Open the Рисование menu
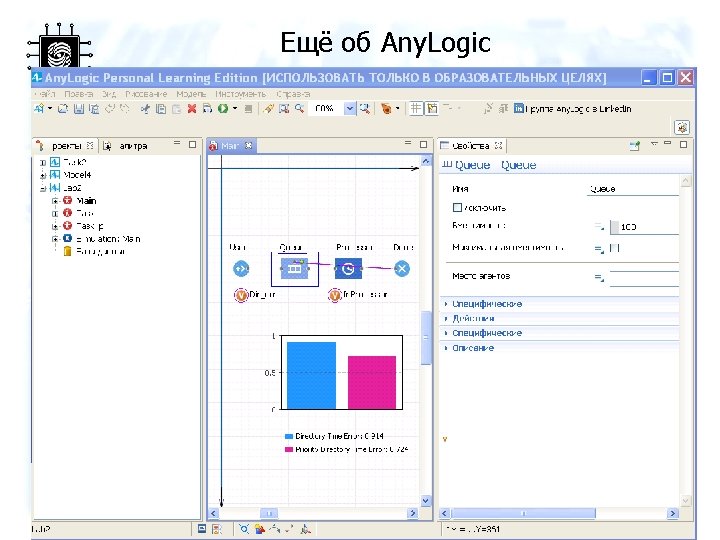 (x=146, y=94)
